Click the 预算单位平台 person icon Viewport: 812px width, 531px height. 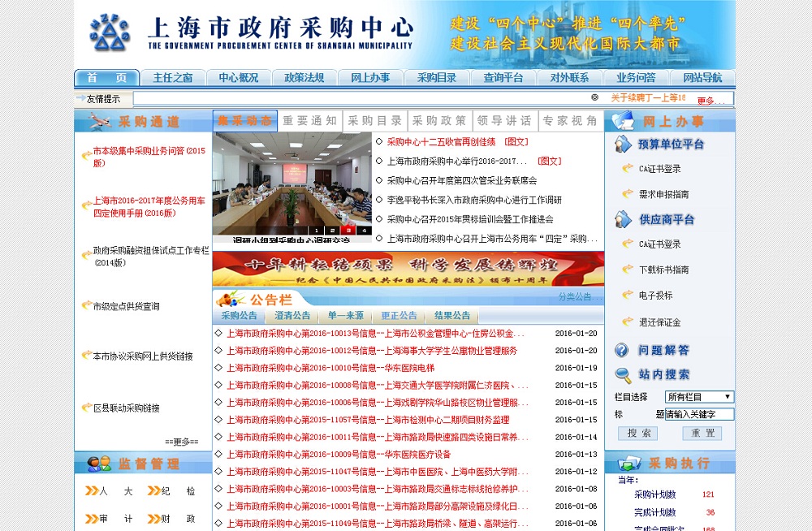[623, 144]
